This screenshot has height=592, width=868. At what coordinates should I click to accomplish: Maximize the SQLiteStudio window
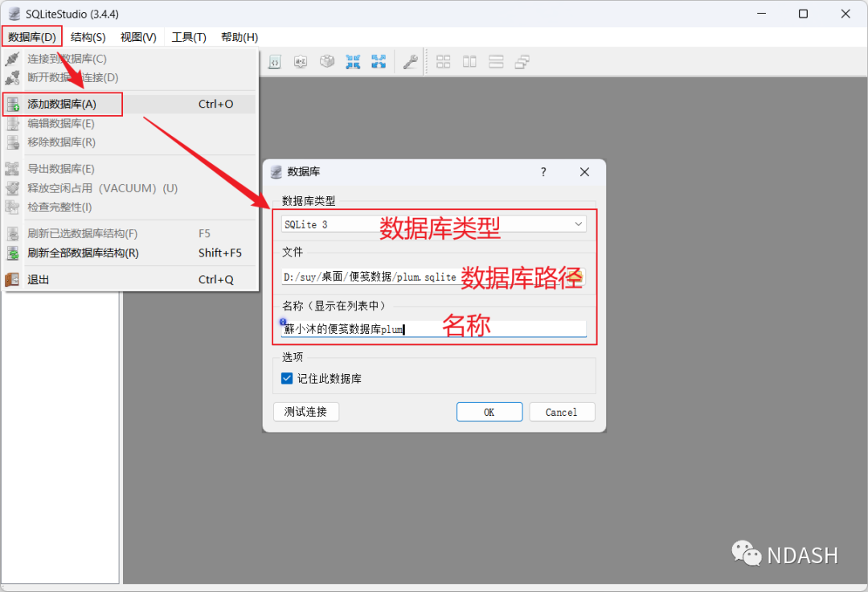tap(803, 14)
